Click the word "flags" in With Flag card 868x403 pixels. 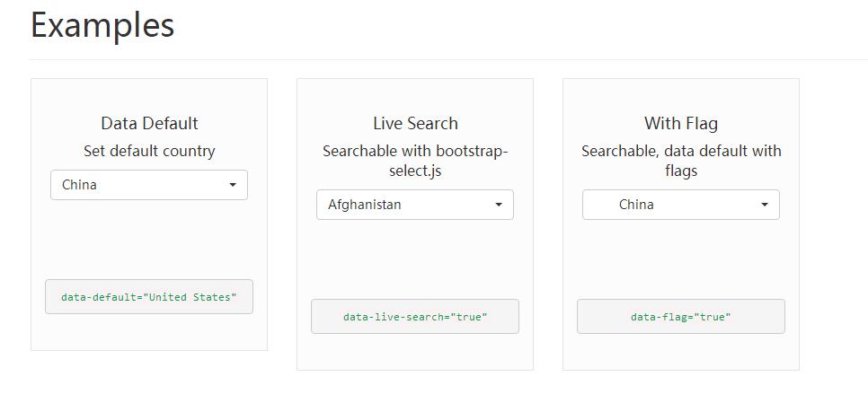pos(681,171)
